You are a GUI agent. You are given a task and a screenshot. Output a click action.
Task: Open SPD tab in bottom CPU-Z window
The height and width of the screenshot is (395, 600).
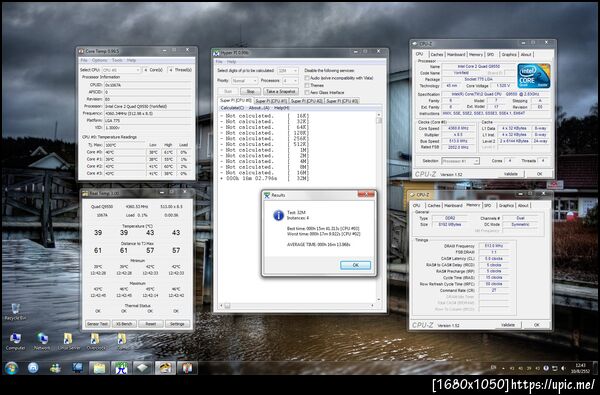click(x=488, y=206)
